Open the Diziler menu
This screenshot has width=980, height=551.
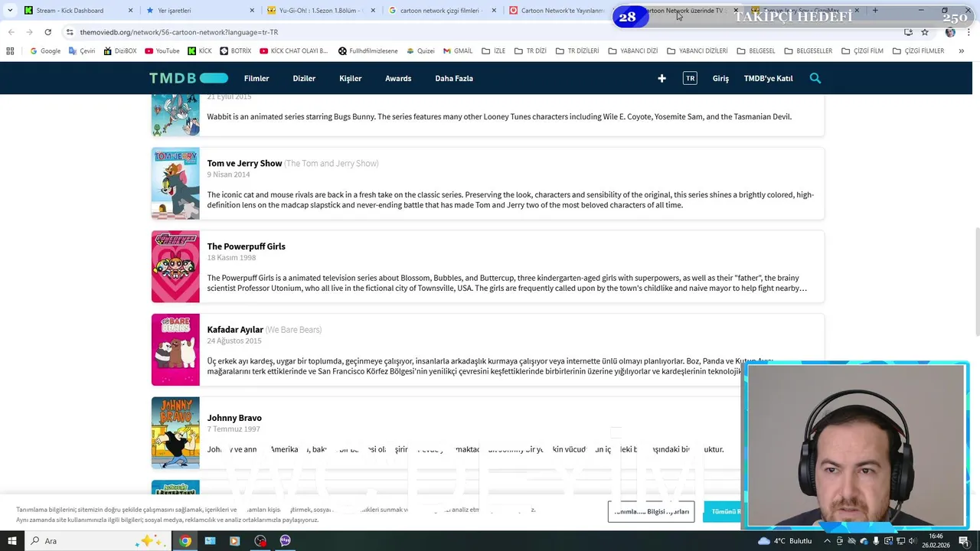[304, 78]
